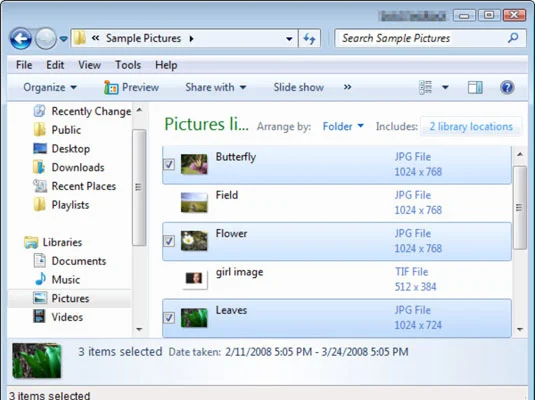Image resolution: width=535 pixels, height=400 pixels.
Task: Select the girl image thumbnail
Action: pos(194,279)
